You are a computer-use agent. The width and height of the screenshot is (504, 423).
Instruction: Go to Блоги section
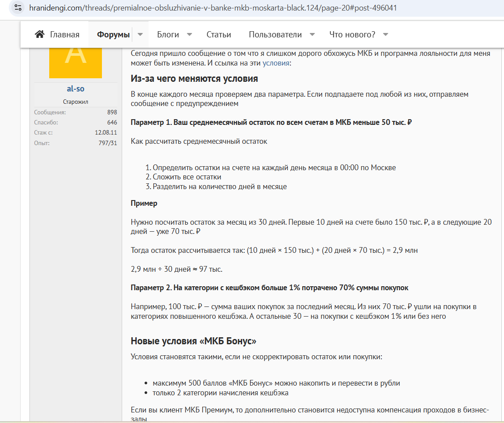coord(168,34)
